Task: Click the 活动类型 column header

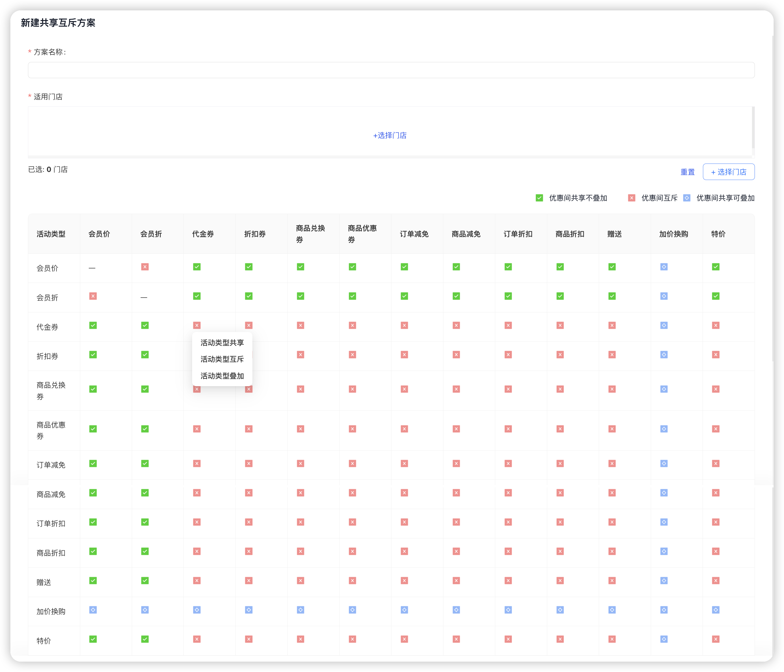Action: click(x=54, y=234)
